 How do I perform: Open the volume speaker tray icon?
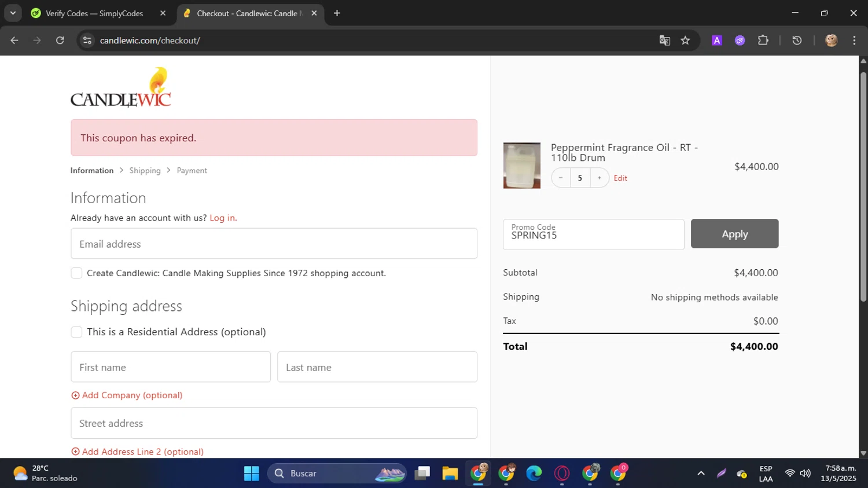point(806,474)
